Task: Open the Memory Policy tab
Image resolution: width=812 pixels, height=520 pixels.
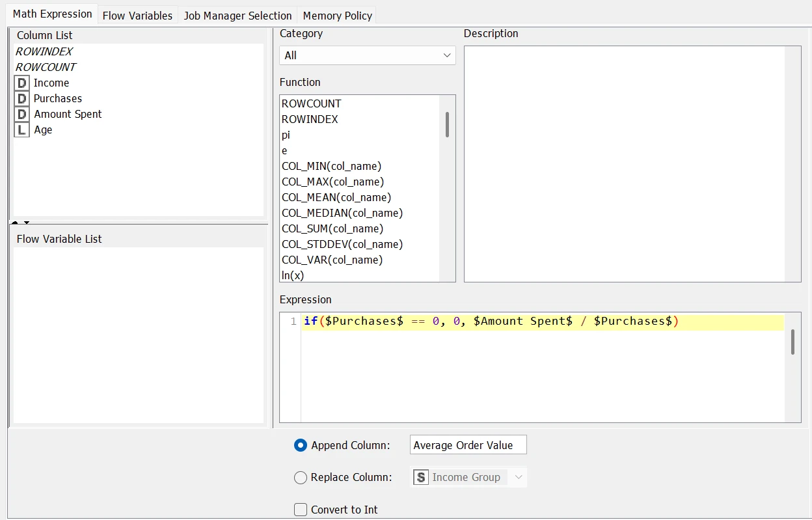Action: pyautogui.click(x=338, y=16)
